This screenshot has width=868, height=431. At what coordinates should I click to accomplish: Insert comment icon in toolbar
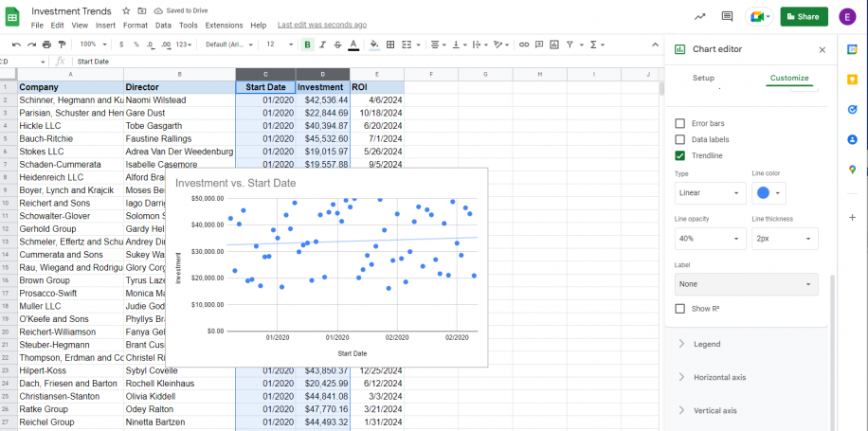coord(539,45)
